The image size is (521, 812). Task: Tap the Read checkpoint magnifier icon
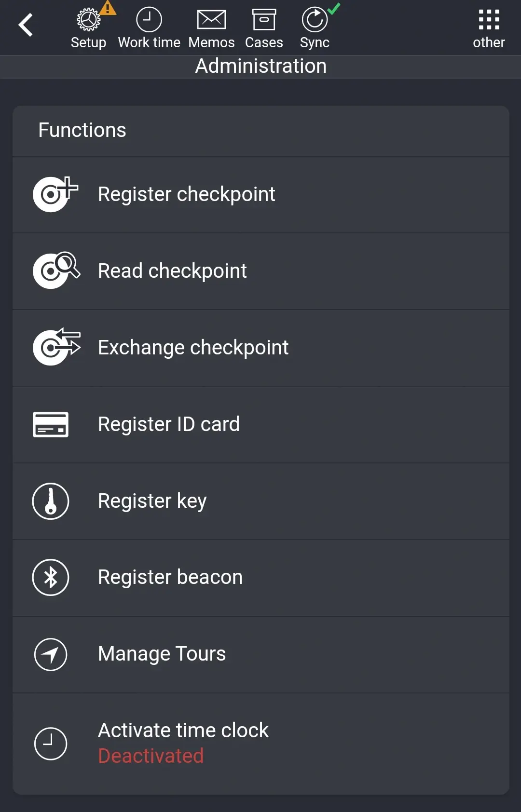(x=55, y=271)
